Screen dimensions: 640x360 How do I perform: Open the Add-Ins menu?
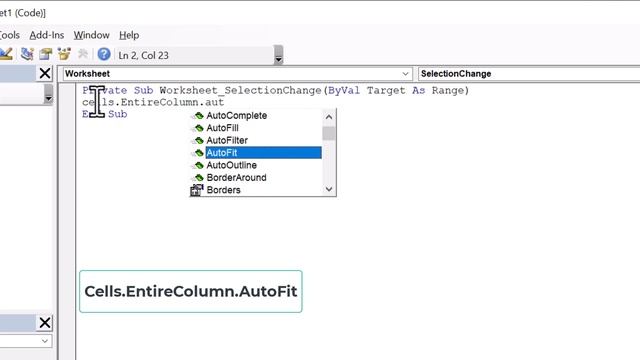47,35
